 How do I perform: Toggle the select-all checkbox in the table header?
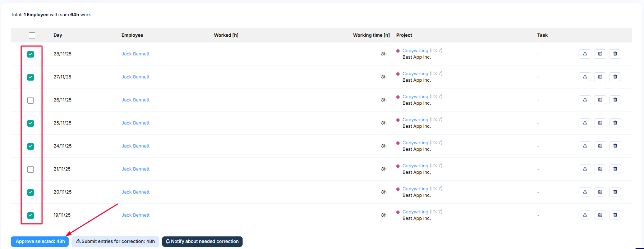tap(32, 36)
